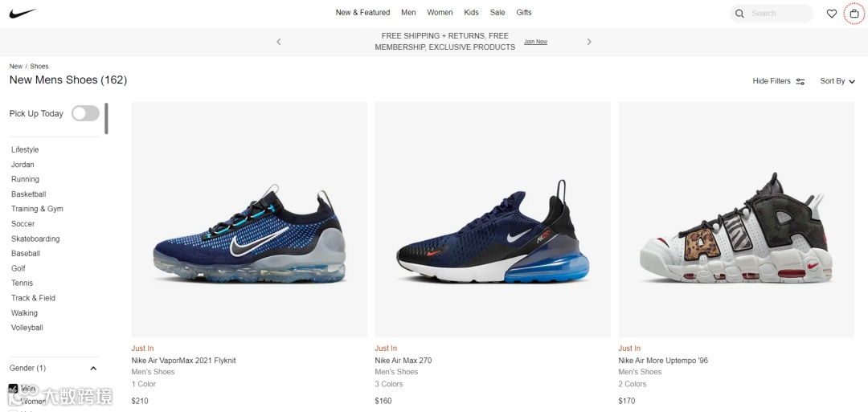Image resolution: width=868 pixels, height=412 pixels.
Task: Click the filter sidebar scrollbar
Action: [x=106, y=118]
